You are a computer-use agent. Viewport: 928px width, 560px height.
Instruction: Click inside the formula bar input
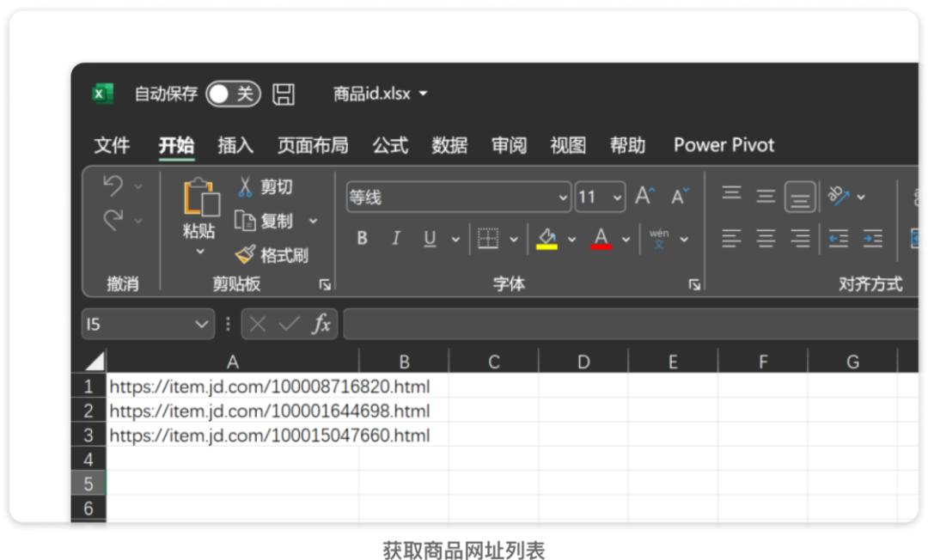631,324
